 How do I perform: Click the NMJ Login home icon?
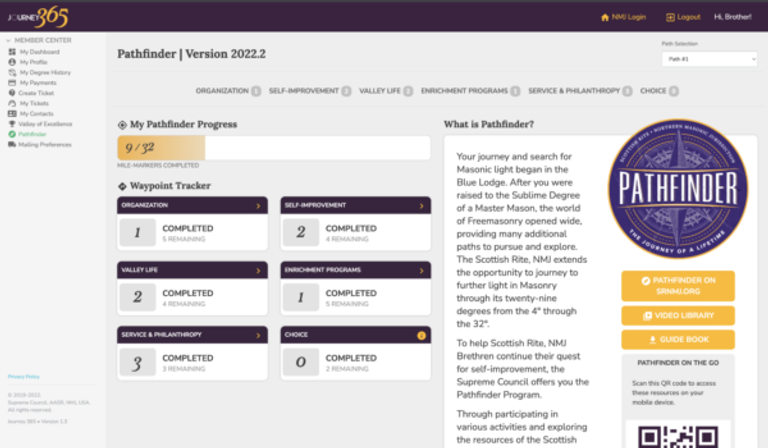coord(605,17)
